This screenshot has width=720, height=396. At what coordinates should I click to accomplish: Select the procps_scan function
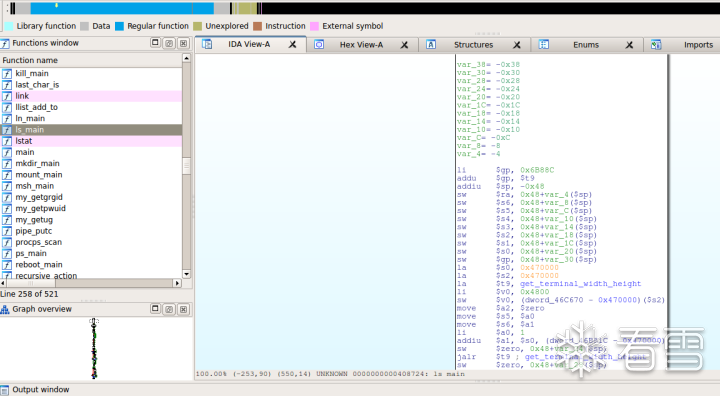91,242
